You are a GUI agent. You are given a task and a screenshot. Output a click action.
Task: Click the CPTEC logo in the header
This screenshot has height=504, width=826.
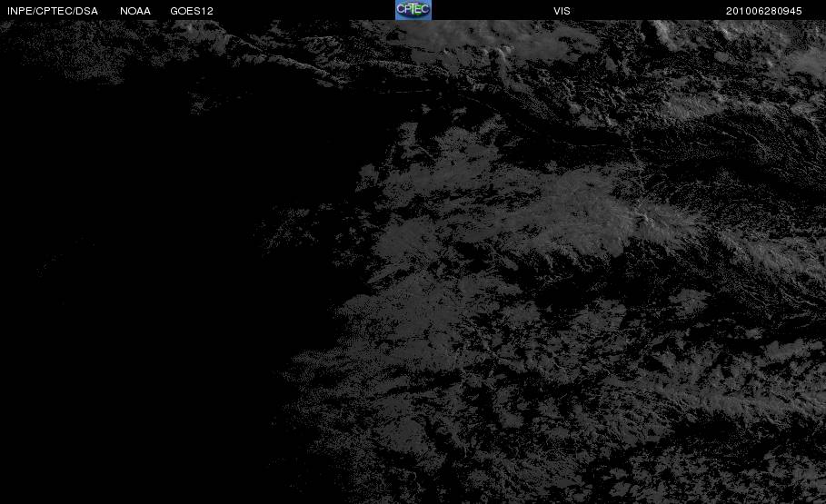tap(413, 10)
